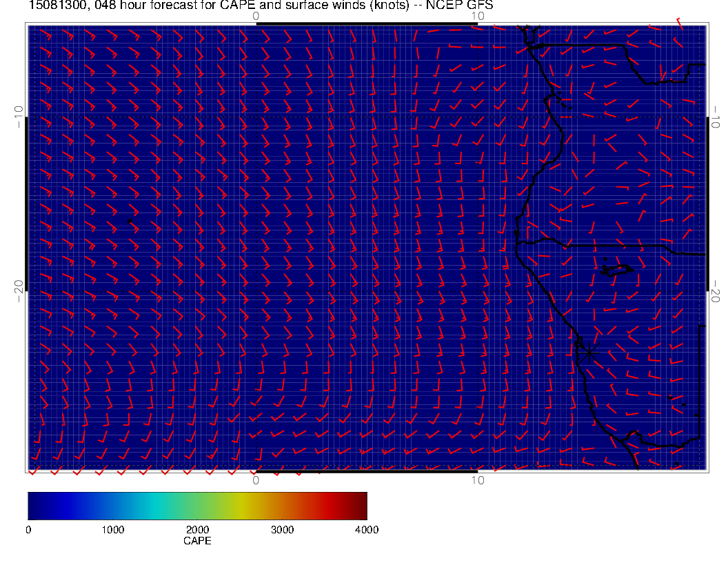Viewport: 728px width, 563px height.
Task: Click the small island in the western ocean
Action: 130,221
